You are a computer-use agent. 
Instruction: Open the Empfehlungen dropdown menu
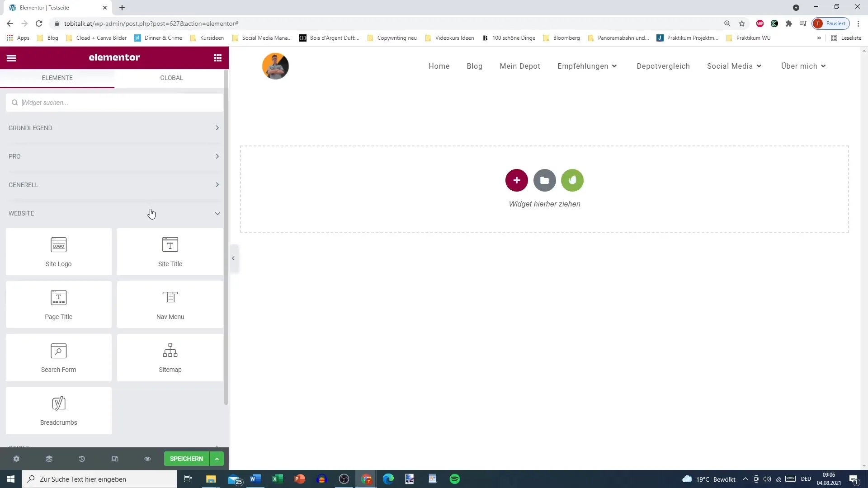(x=587, y=66)
